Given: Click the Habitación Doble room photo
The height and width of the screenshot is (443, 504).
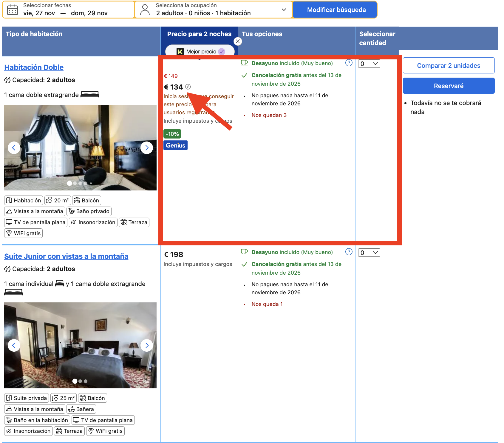Looking at the screenshot, I should coord(80,147).
